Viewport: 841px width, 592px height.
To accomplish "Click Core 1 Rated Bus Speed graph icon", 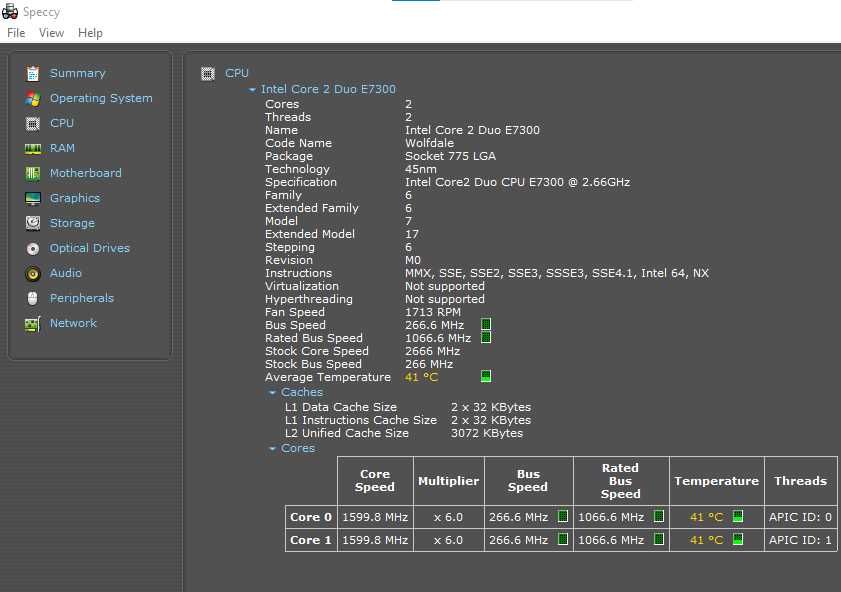I will tap(659, 538).
